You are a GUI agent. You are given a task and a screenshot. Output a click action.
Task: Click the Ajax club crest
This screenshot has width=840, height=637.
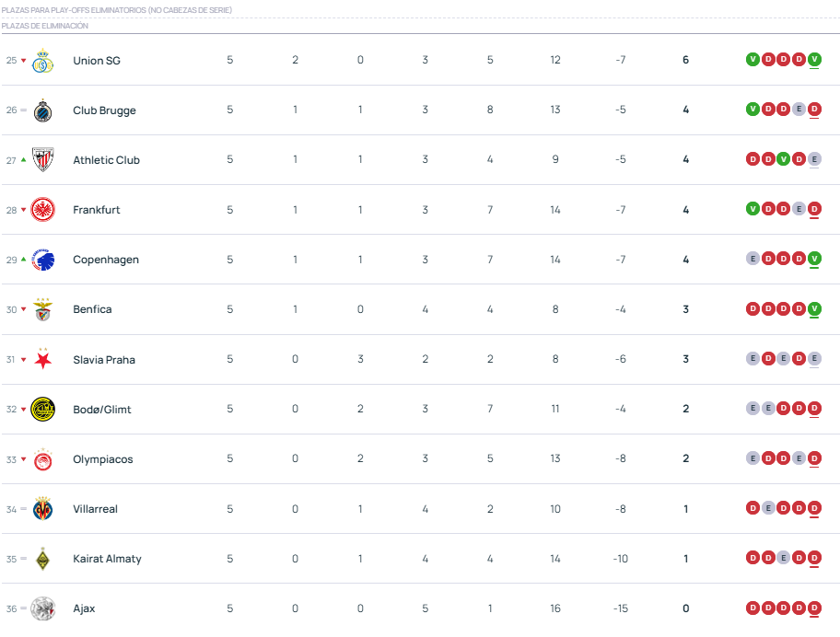coord(42,608)
